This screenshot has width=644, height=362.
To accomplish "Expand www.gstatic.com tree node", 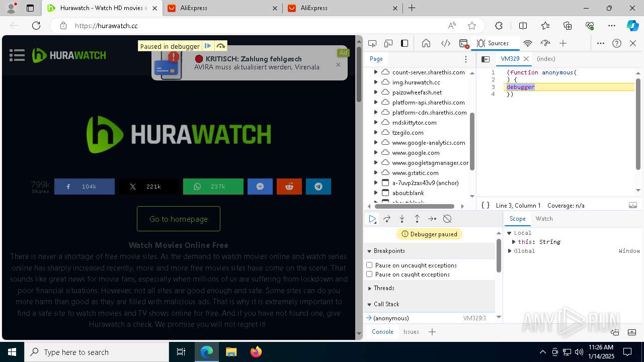I will tap(376, 173).
